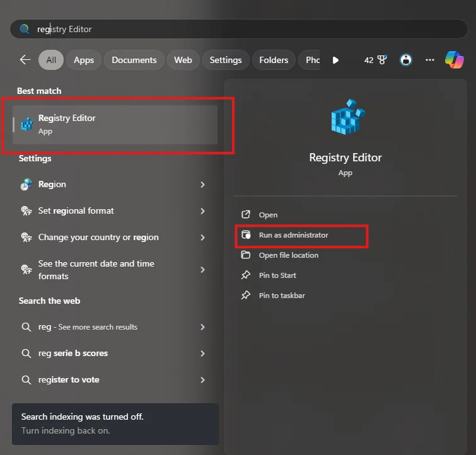Screen dimensions: 476x455
Task: Click 'Region' settings result text
Action: 52,184
